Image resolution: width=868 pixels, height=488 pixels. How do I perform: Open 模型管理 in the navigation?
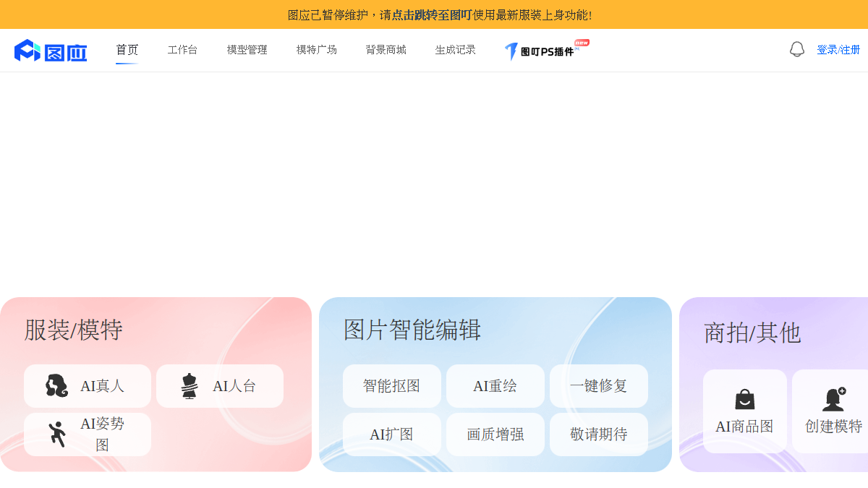coord(247,50)
